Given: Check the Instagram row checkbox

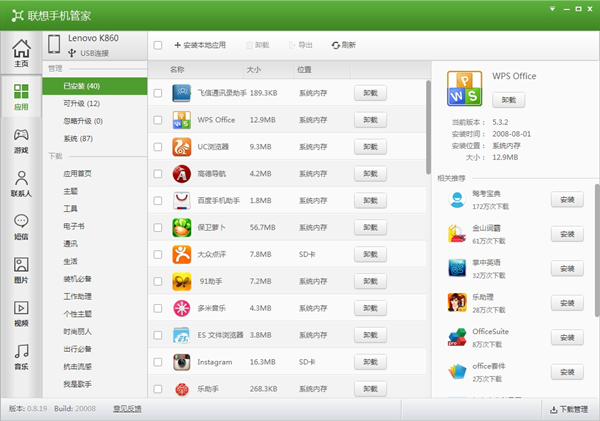Looking at the screenshot, I should pyautogui.click(x=158, y=362).
